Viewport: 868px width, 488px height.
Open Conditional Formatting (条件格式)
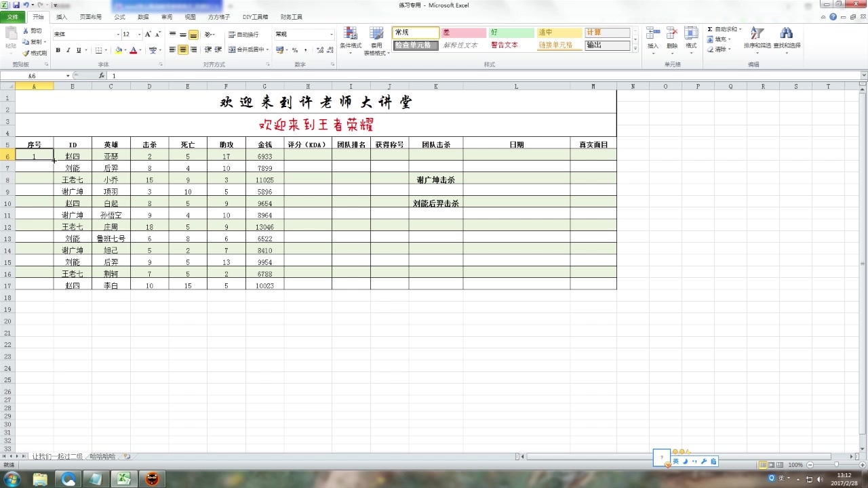[350, 37]
